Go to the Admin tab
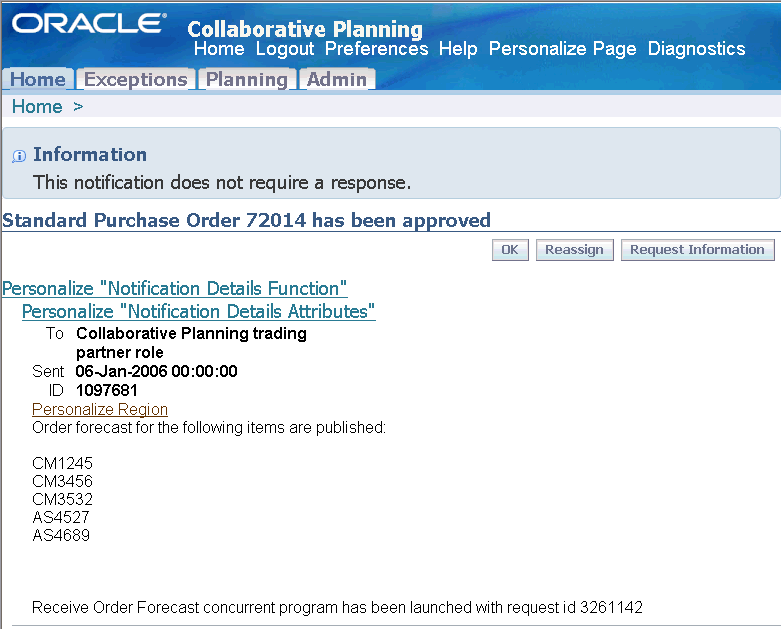Image resolution: width=784 pixels, height=629 pixels. [x=337, y=80]
